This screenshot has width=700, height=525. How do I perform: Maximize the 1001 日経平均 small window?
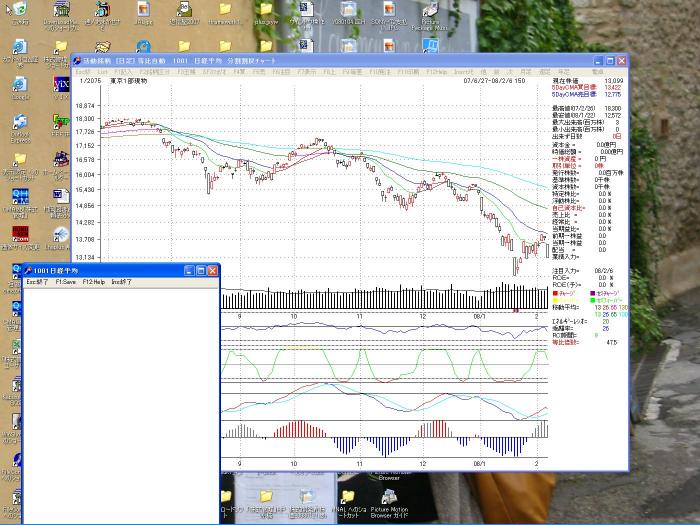199,271
